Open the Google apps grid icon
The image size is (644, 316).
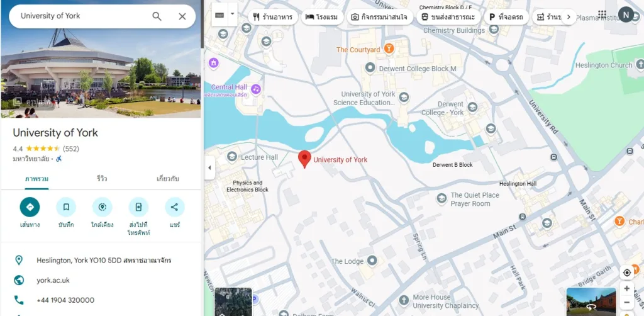click(x=602, y=14)
